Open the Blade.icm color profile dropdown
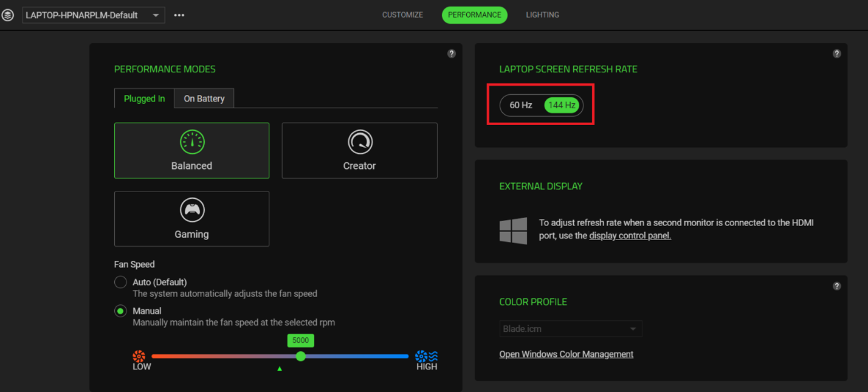868x392 pixels. click(x=570, y=328)
